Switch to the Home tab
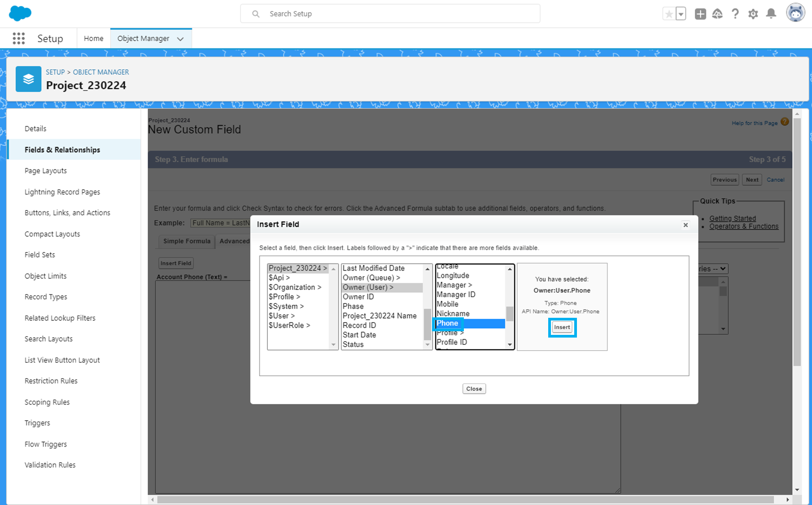Image resolution: width=812 pixels, height=505 pixels. coord(93,38)
